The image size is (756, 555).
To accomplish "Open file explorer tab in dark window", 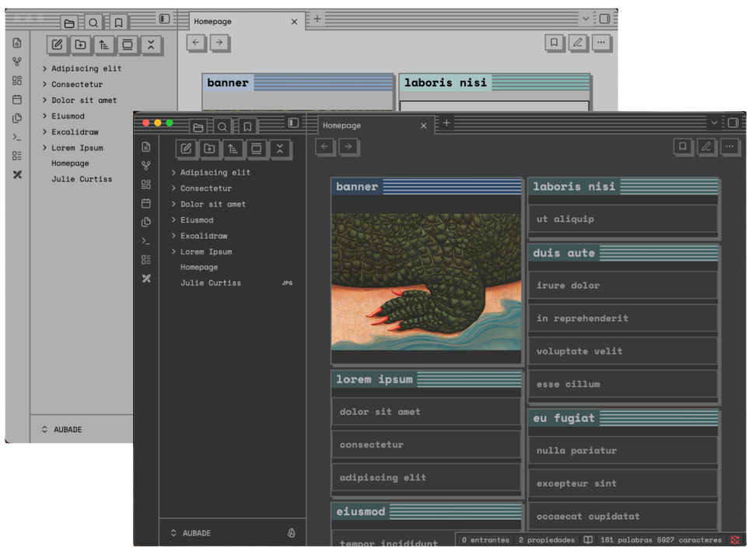I will (198, 127).
